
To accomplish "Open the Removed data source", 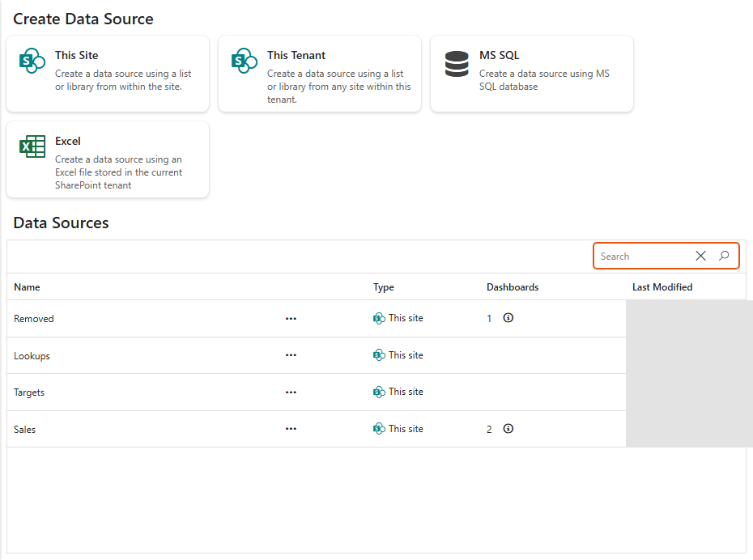I will pos(34,319).
